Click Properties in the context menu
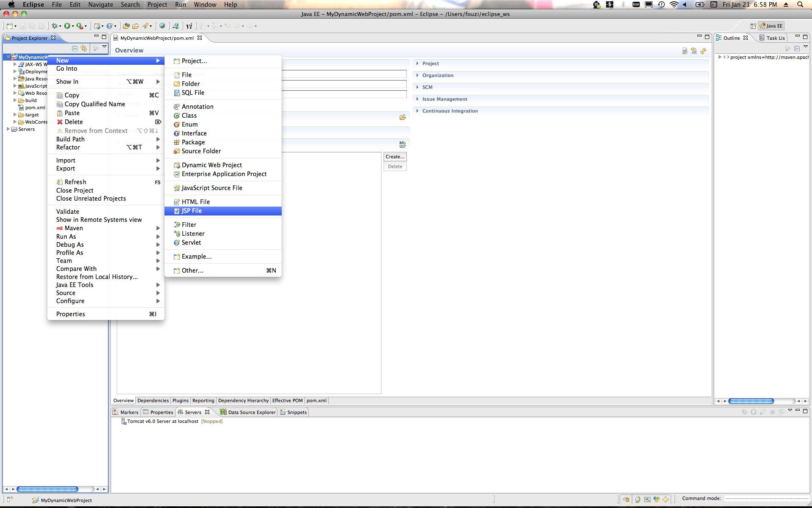Image resolution: width=812 pixels, height=508 pixels. pyautogui.click(x=106, y=314)
